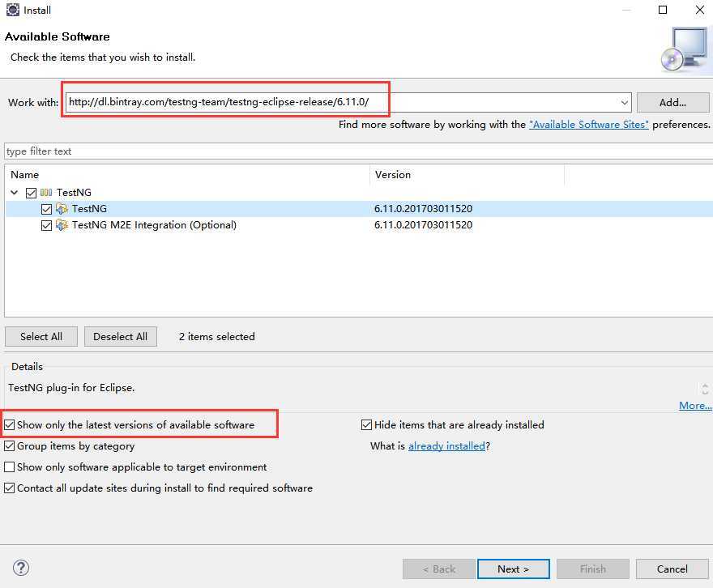
Task: Open the help question mark icon
Action: (x=21, y=568)
